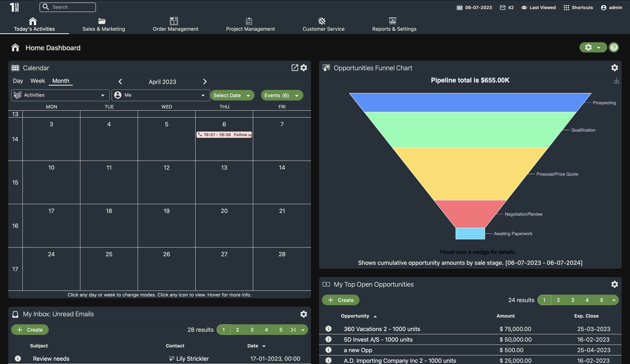Click the unread mail envelope icon
This screenshot has height=364, width=630.
point(503,7)
